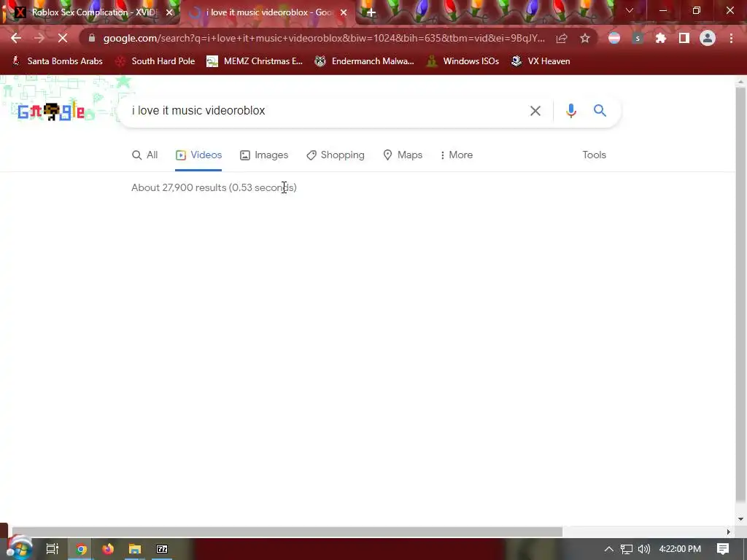This screenshot has width=747, height=560.
Task: Open the MEMZ Christmas bookmark
Action: [255, 61]
